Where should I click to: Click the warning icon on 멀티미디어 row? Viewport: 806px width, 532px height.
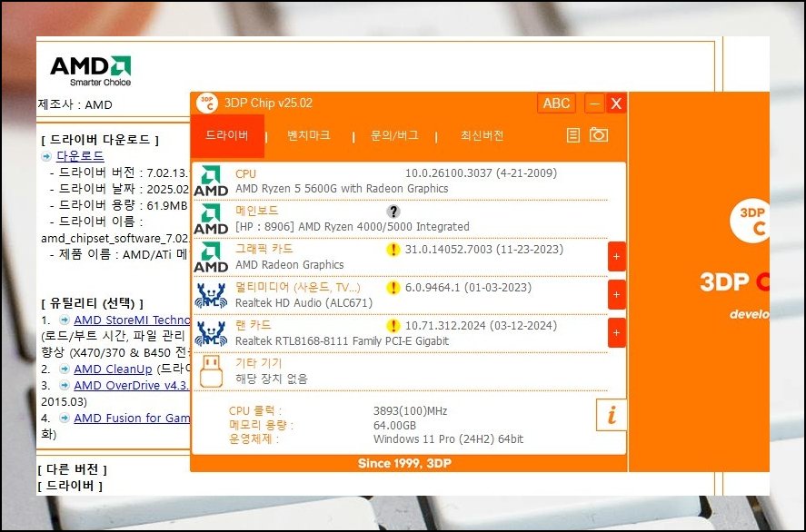click(393, 288)
